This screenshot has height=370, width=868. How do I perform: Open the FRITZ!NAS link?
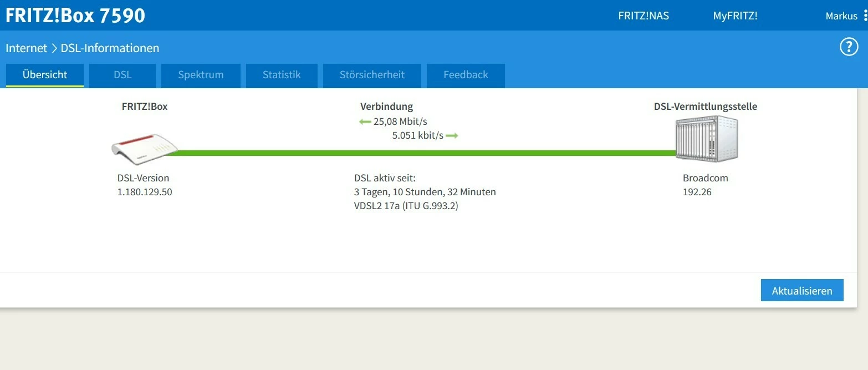[x=644, y=16]
